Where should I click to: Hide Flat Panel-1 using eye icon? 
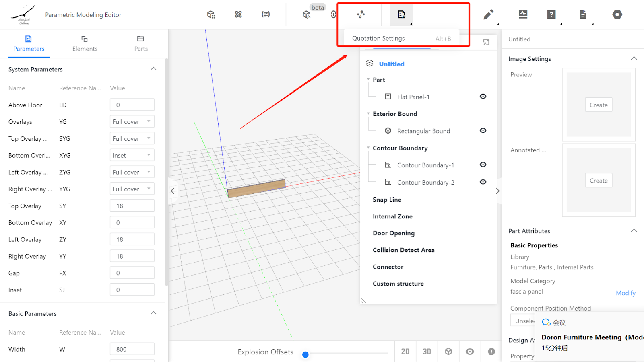coord(483,97)
